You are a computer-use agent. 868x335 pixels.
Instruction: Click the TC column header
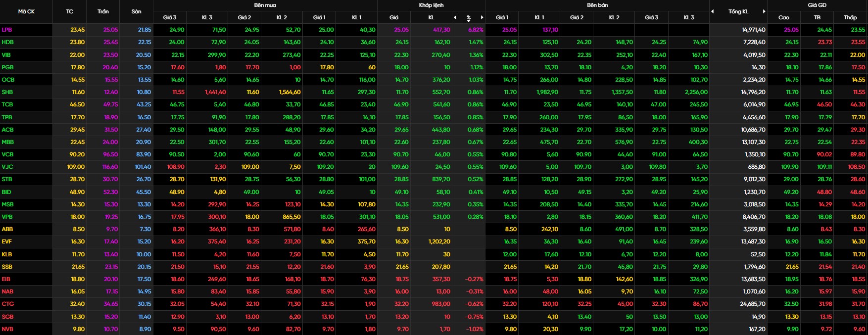[x=70, y=11]
